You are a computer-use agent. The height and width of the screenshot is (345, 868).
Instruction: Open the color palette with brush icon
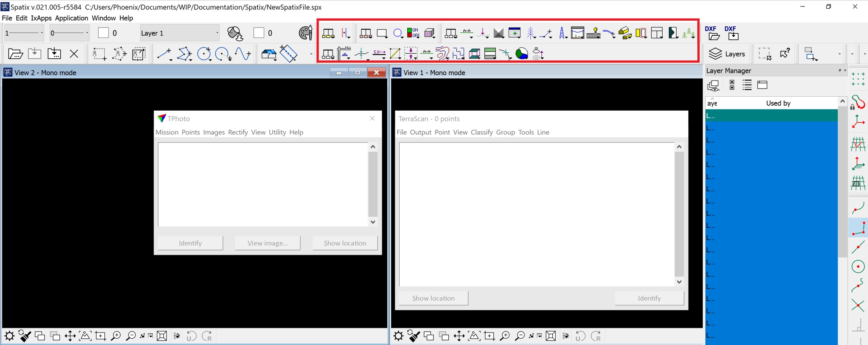[305, 33]
